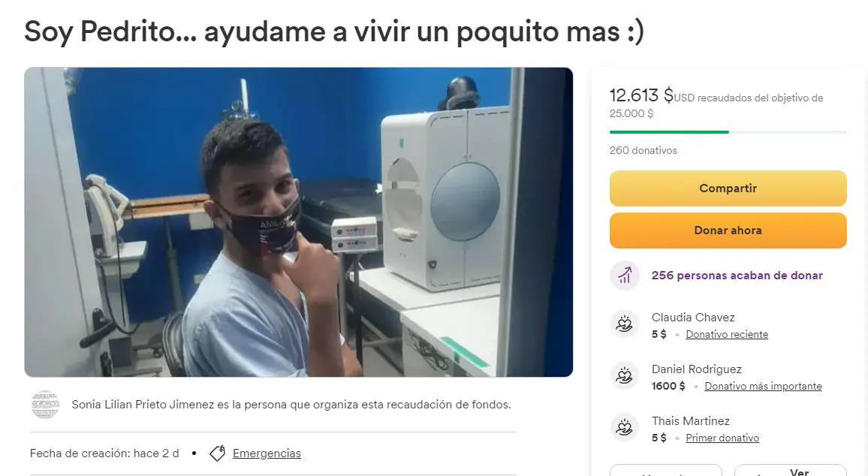Click the campaign title Soy Pedrito
Screen dimensions: 868x476
coord(334,32)
